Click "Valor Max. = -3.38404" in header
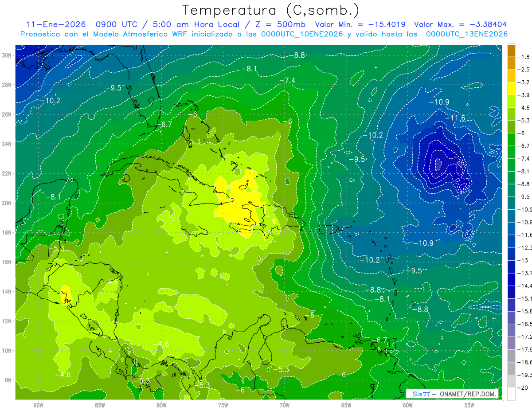Viewport: 532px width, 411px height. 460,24
